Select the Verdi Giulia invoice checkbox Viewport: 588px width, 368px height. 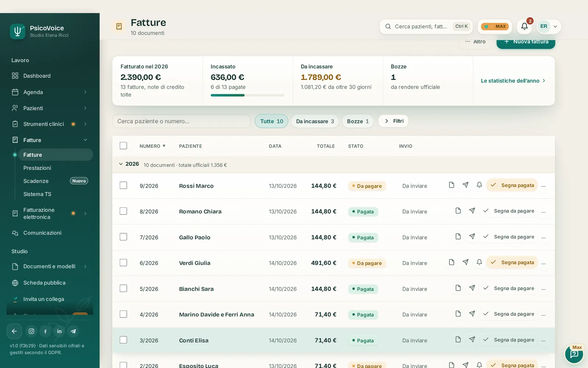(x=123, y=262)
